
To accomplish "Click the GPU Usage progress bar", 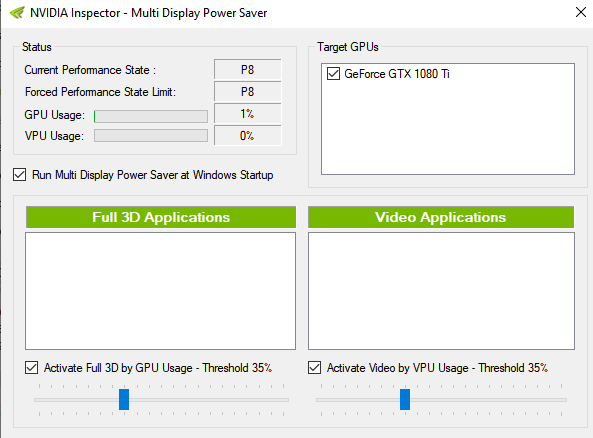I will point(151,116).
